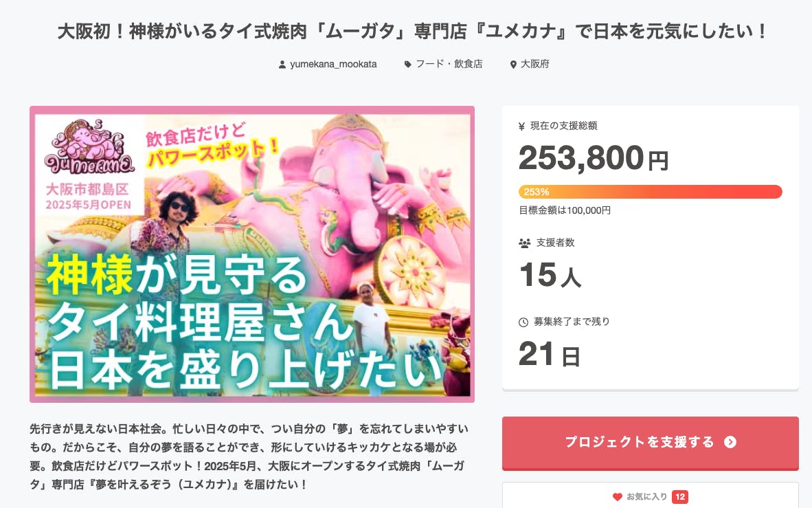Click the clock icon beside 募集終了まで残り
The height and width of the screenshot is (508, 812).
tap(523, 322)
